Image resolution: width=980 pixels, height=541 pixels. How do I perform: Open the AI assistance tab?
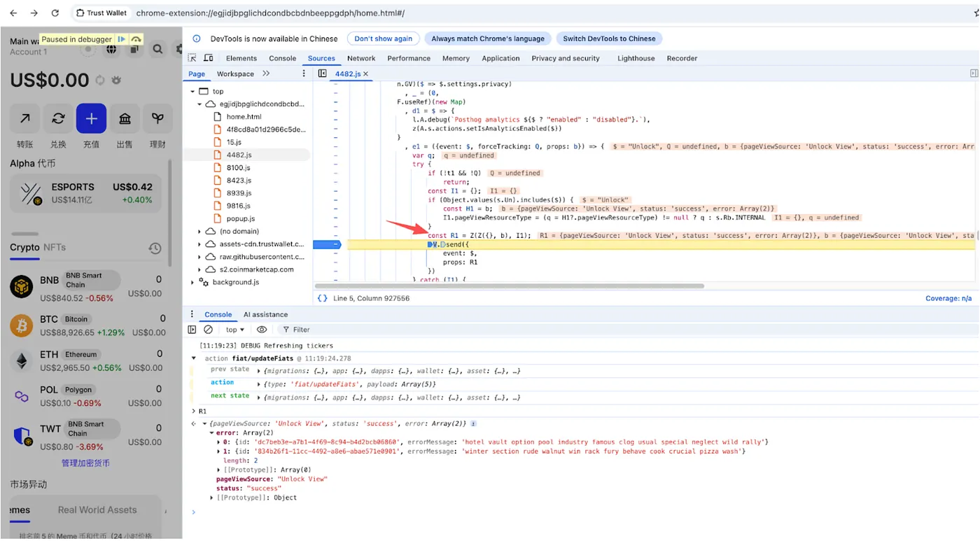(x=265, y=314)
